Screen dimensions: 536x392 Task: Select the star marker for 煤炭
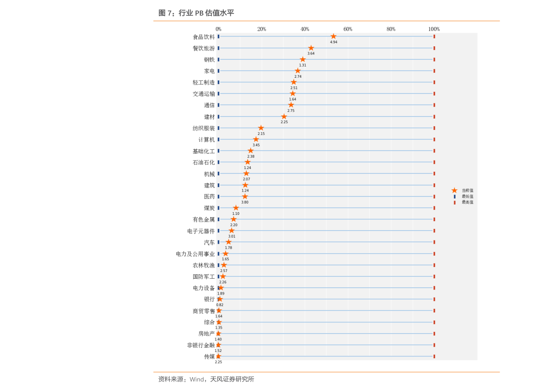pos(236,208)
